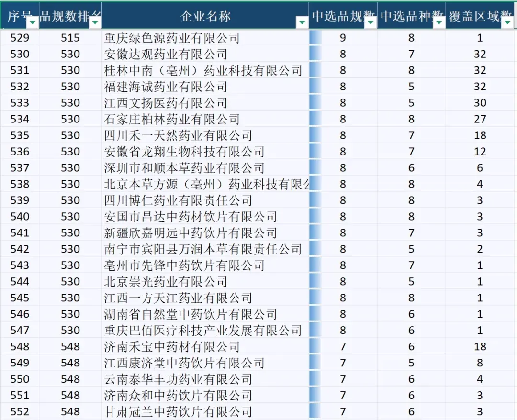Select 中选品规数 value 7 for 甘肃冠兰
517x420 pixels.
(x=343, y=411)
